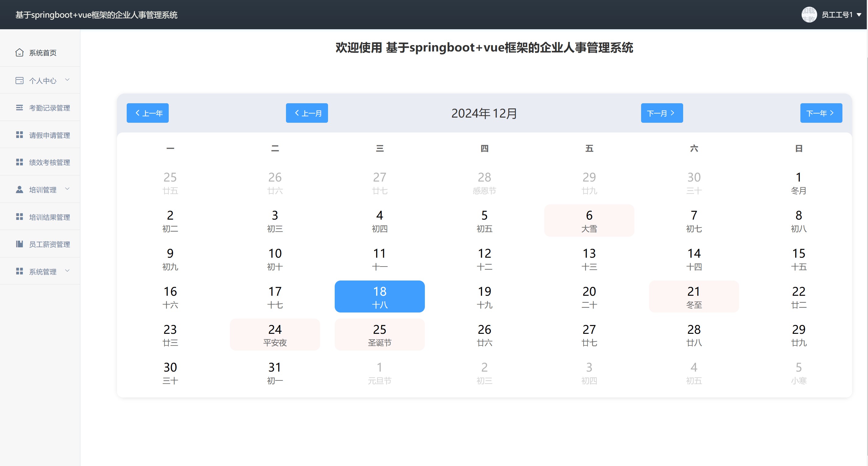Click the list icon beside 考勤记录管理
This screenshot has height=466, width=868.
[19, 108]
